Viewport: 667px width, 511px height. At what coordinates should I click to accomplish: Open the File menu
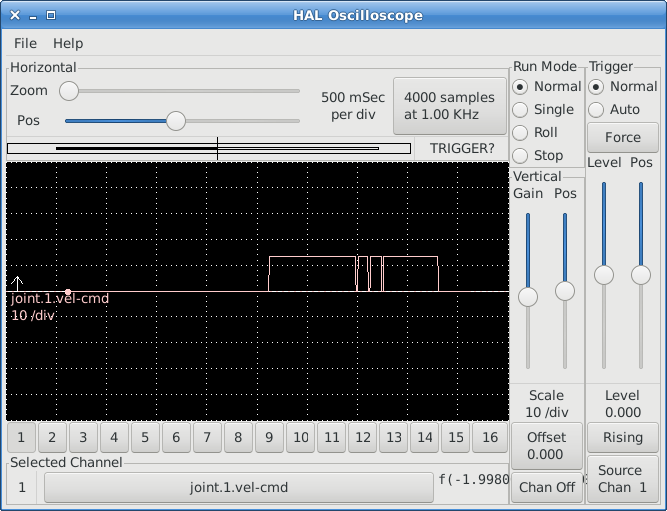25,43
